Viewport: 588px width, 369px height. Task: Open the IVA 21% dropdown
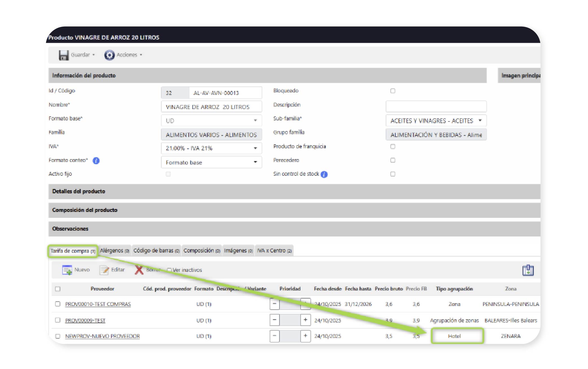(211, 148)
